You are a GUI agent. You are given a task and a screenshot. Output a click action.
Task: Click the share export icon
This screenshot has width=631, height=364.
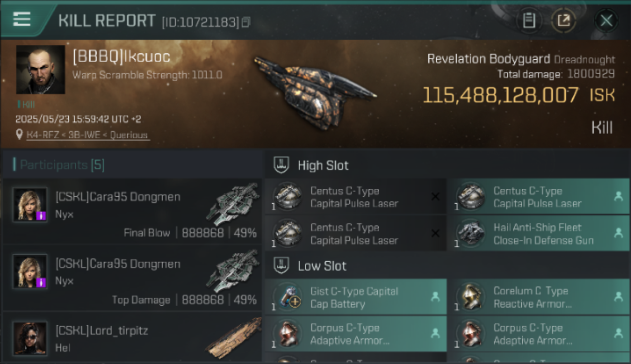tap(564, 21)
